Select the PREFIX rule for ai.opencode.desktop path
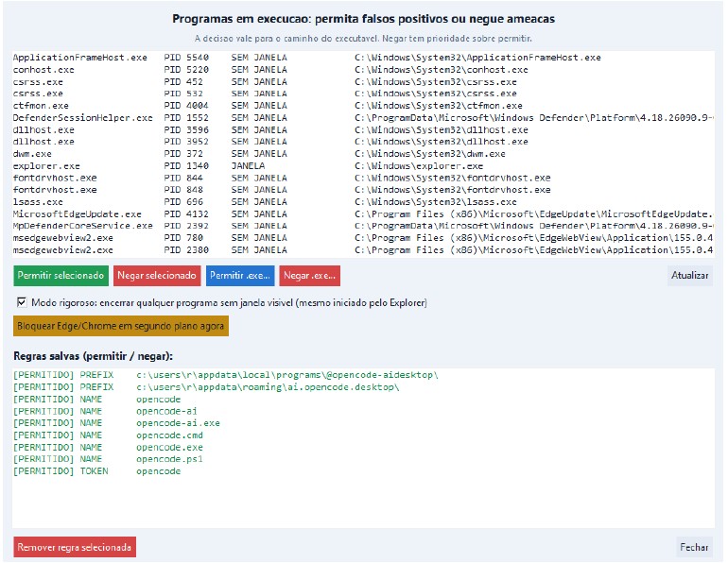 pyautogui.click(x=363, y=386)
